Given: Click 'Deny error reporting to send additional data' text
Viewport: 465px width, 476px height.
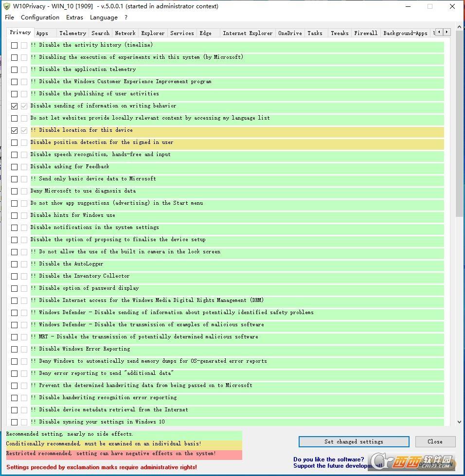Looking at the screenshot, I should coord(102,373).
